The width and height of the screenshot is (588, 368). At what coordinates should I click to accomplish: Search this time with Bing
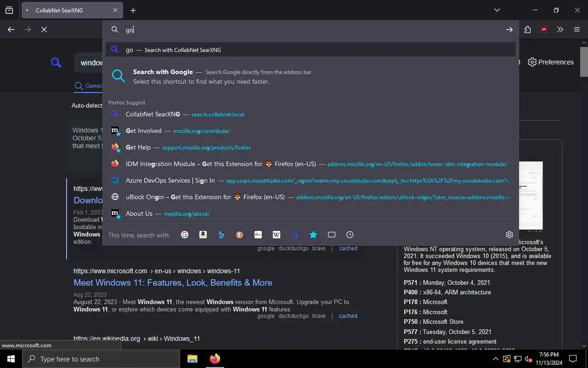[221, 235]
